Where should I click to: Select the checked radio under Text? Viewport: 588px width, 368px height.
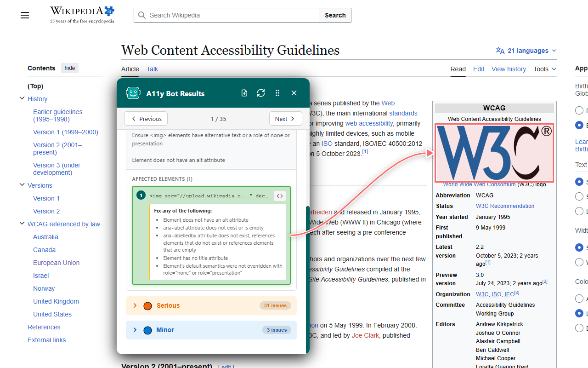click(x=579, y=182)
